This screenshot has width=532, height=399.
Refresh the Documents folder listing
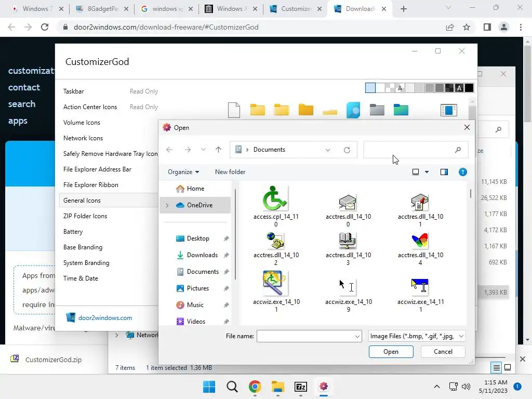347,150
